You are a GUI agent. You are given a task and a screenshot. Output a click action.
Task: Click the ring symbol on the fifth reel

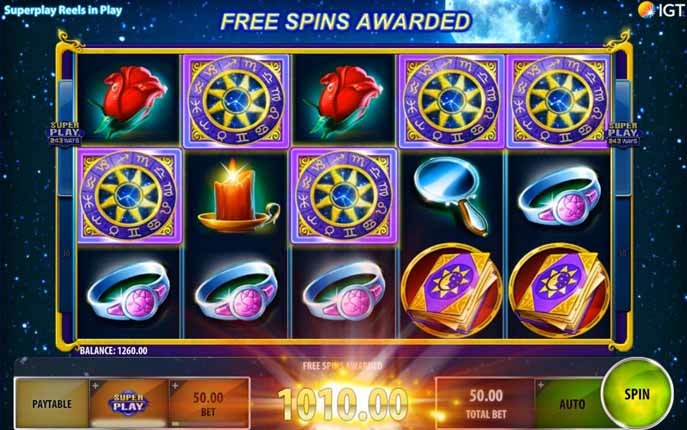(559, 196)
